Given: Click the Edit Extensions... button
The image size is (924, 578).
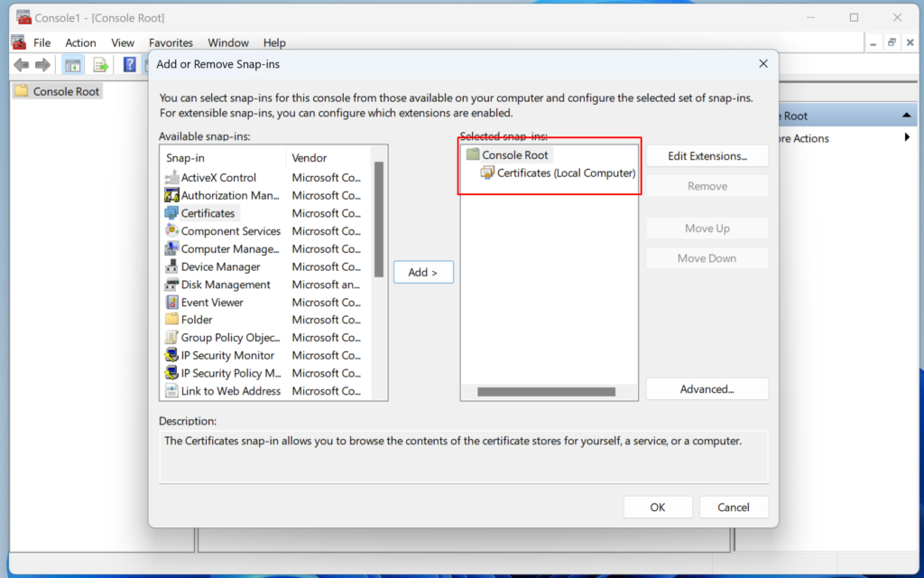Looking at the screenshot, I should tap(707, 155).
